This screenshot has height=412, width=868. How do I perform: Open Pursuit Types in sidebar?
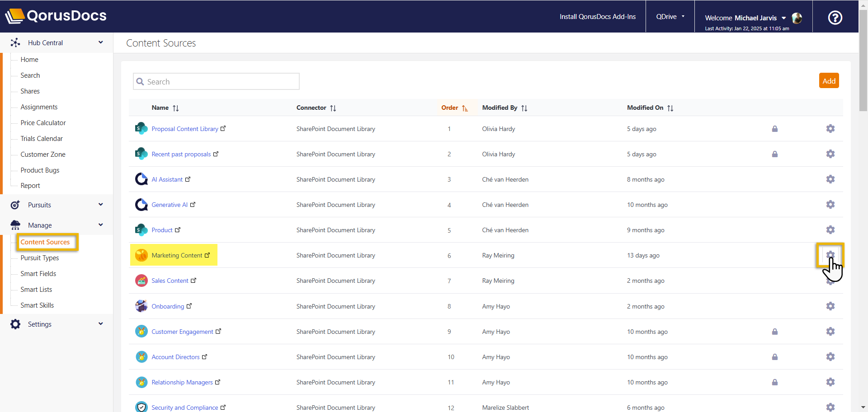[40, 257]
